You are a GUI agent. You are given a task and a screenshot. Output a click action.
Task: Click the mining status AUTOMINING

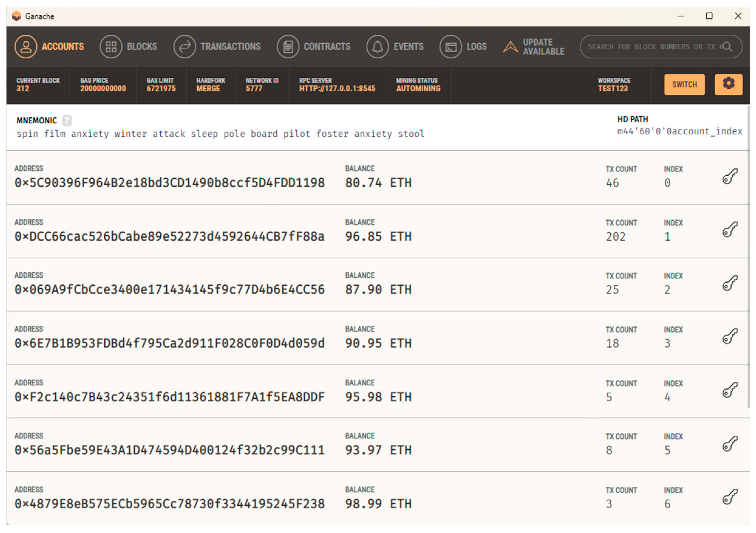coord(418,88)
